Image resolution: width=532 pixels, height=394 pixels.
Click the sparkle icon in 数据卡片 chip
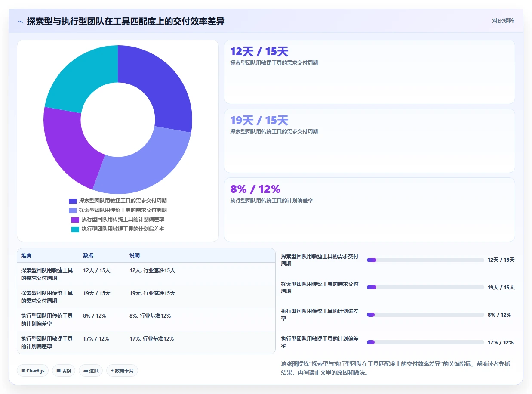[x=112, y=370]
